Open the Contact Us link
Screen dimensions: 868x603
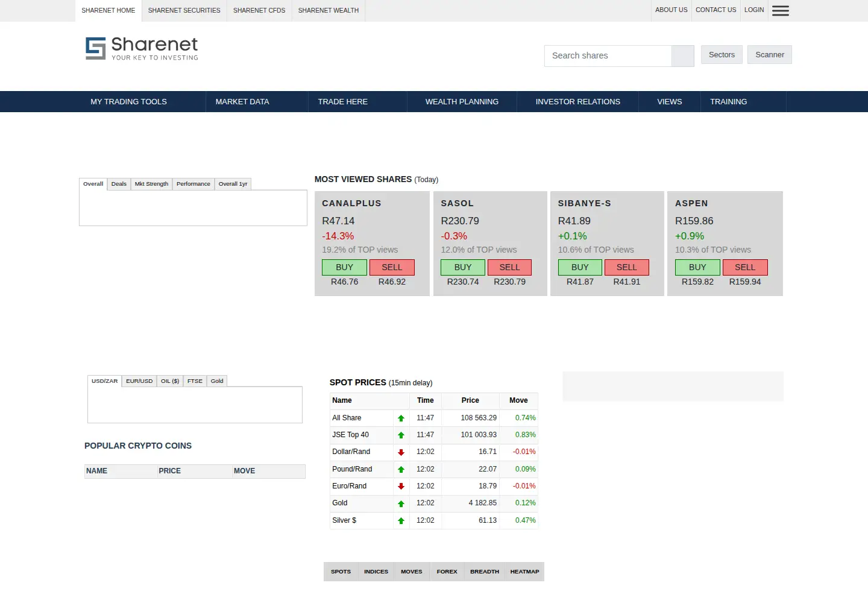[715, 10]
